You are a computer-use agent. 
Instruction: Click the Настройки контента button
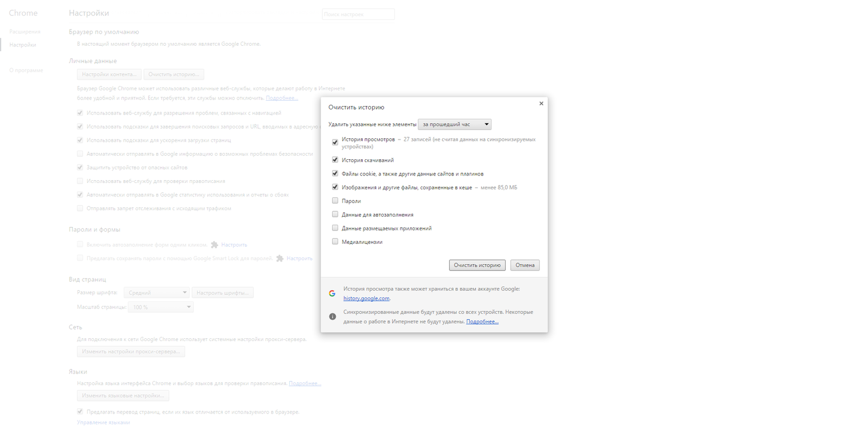click(x=109, y=75)
